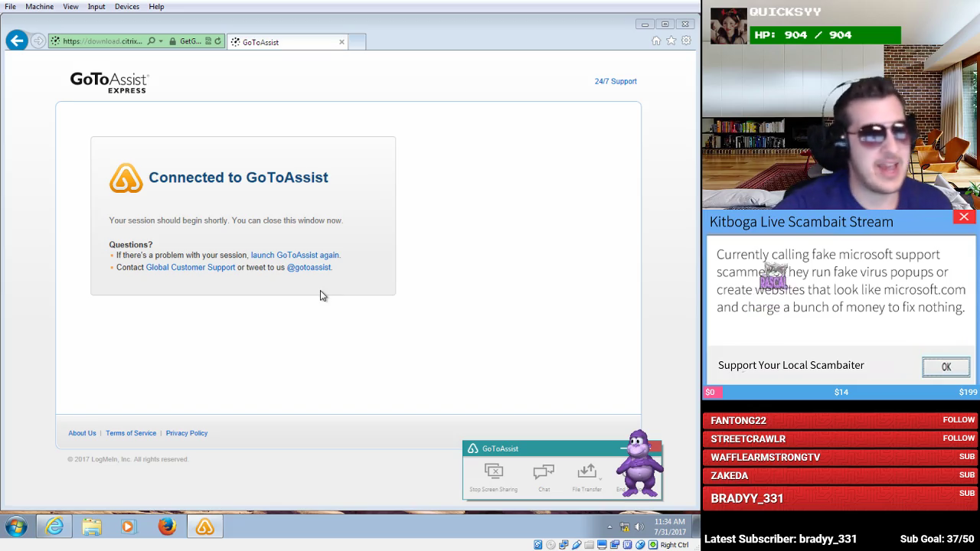Click the network tray icon with warning
The image size is (980, 551).
(x=625, y=527)
